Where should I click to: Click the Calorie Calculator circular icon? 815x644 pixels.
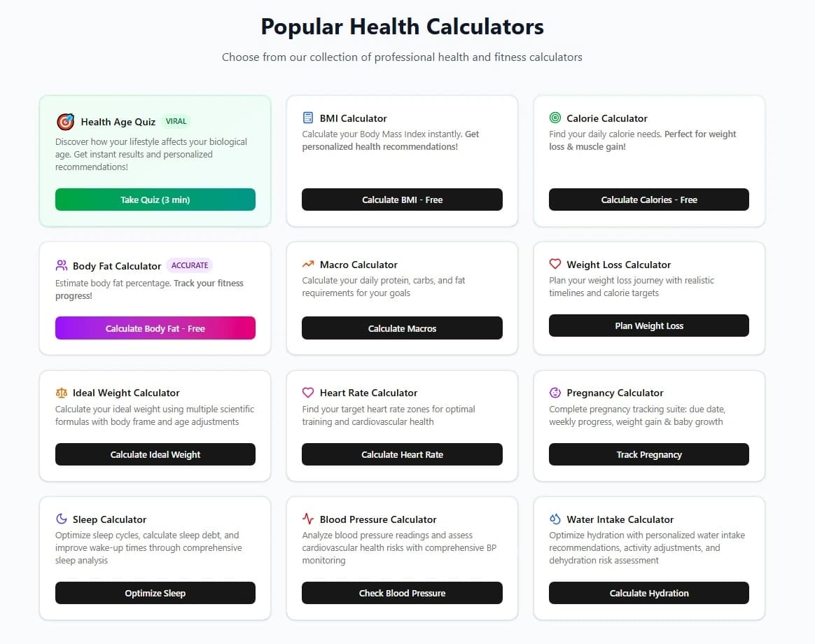tap(555, 118)
